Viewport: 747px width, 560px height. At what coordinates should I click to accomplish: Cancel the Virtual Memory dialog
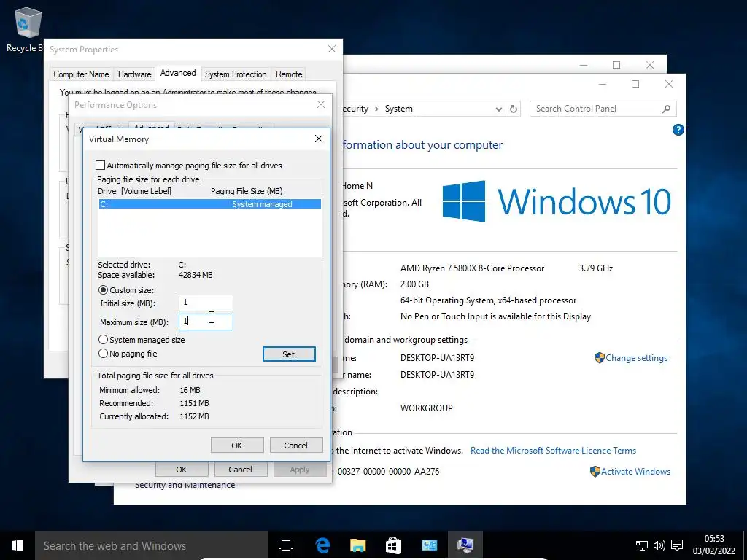(296, 446)
